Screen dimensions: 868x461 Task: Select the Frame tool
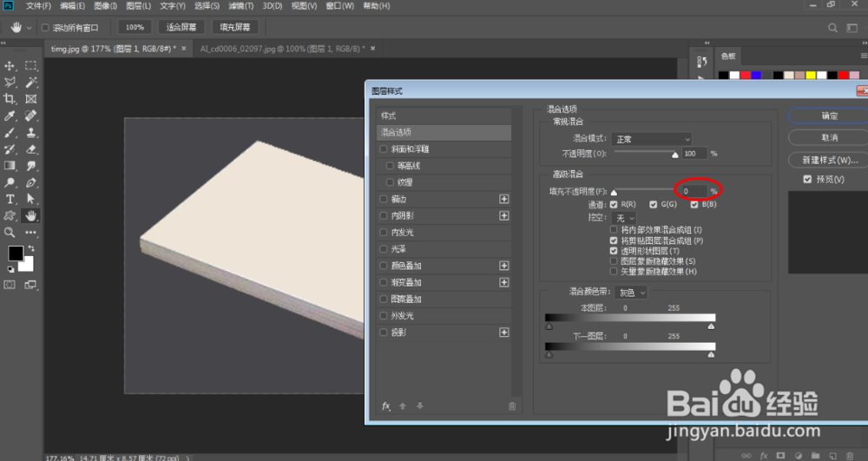tap(31, 99)
